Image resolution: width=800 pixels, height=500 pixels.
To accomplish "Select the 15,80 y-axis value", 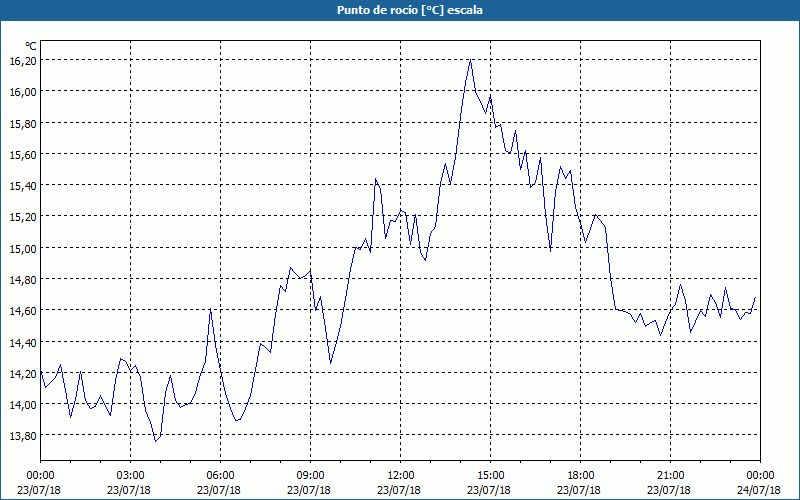I will 23,123.
